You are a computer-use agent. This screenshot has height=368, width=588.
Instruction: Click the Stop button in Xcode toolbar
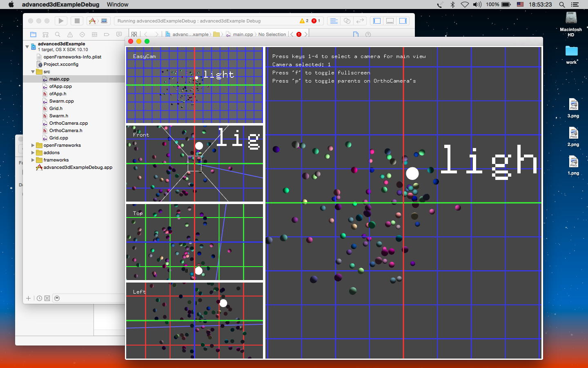coord(77,21)
